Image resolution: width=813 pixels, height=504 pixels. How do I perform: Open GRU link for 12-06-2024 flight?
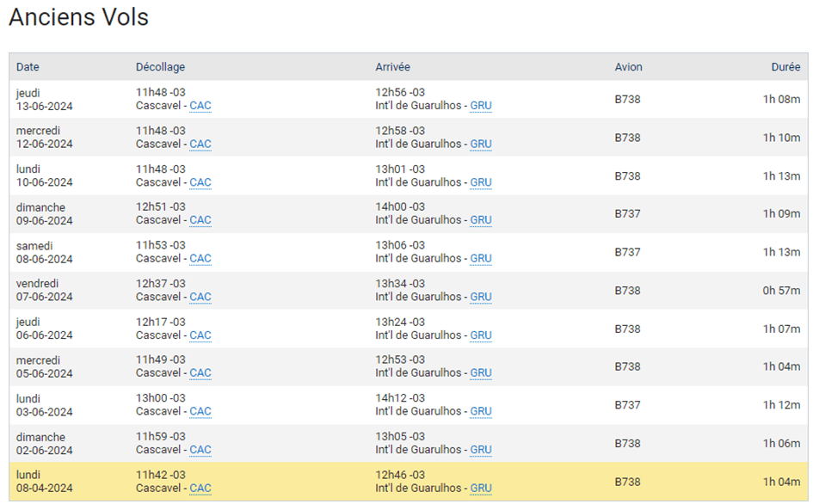[481, 144]
